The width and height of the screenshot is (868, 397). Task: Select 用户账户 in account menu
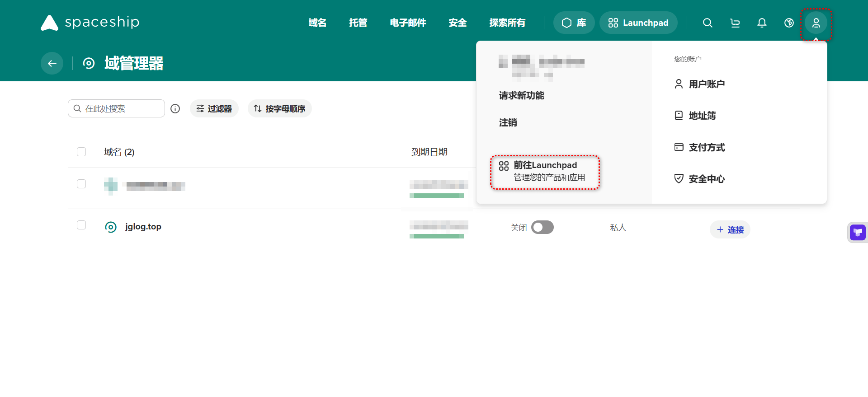706,84
